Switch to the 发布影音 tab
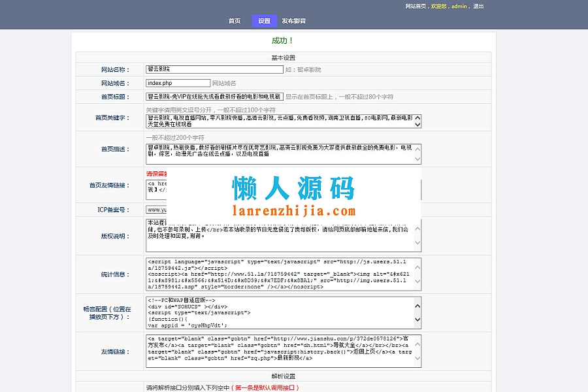This screenshot has height=392, width=588. tap(293, 21)
